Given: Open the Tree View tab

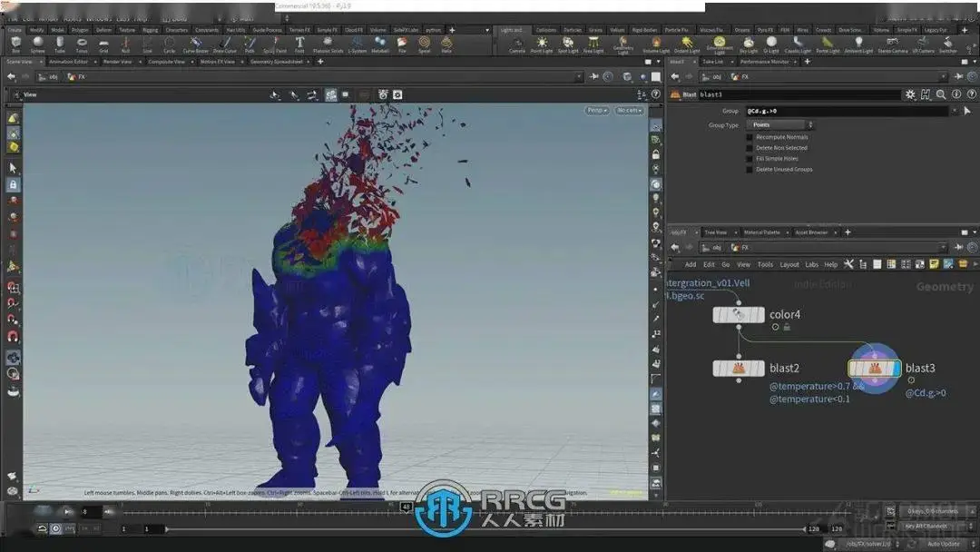Looking at the screenshot, I should [x=716, y=232].
